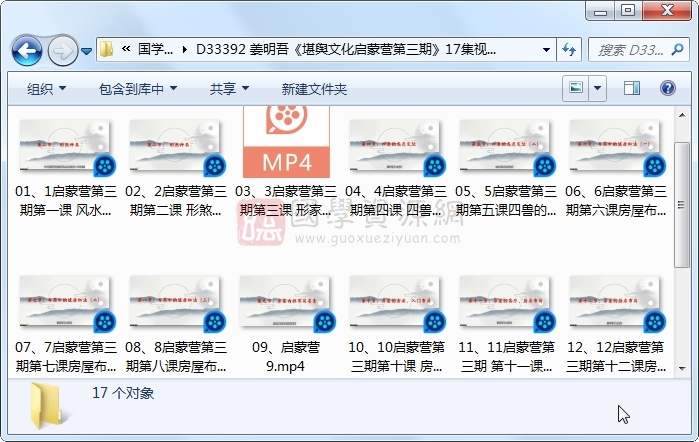This screenshot has height=442, width=699.
Task: Click file name 06、6启蒙营第三期第六课房屋布...
Action: (x=616, y=201)
